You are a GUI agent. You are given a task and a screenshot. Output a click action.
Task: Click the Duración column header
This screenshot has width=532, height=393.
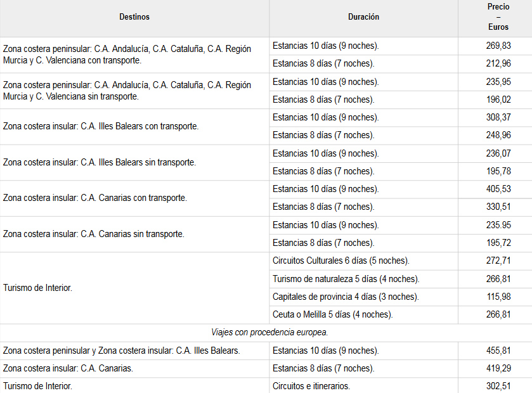363,17
